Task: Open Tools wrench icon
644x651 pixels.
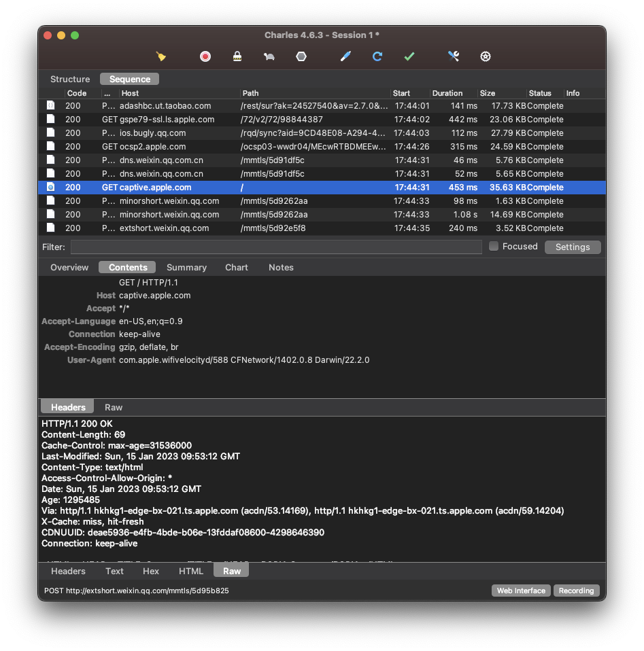Action: click(x=454, y=56)
